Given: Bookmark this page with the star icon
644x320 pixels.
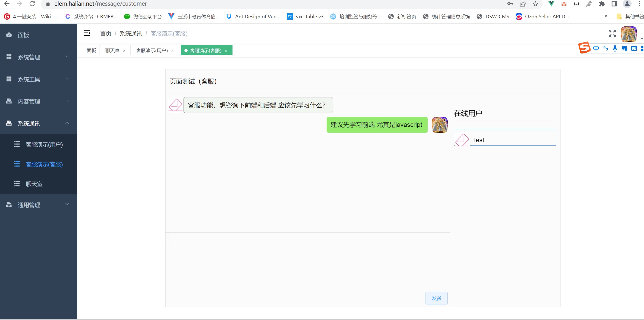Looking at the screenshot, I should (x=535, y=4).
